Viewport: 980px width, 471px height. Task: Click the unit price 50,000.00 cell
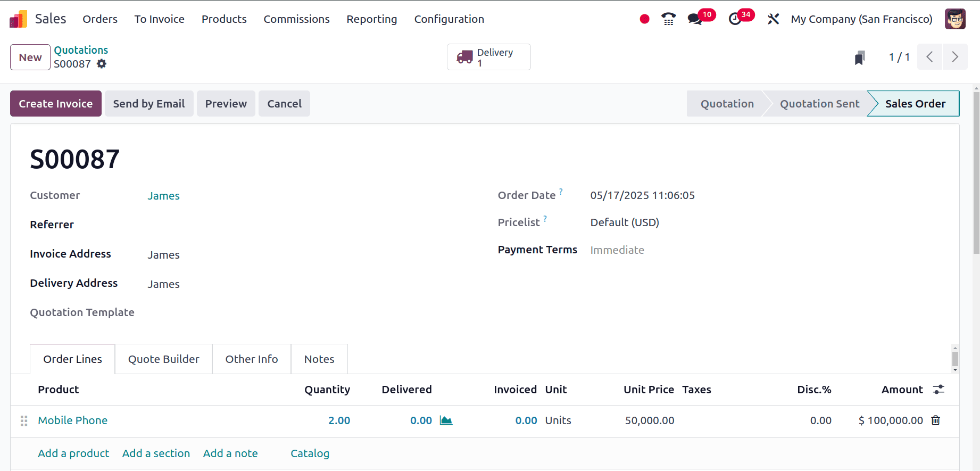click(650, 420)
